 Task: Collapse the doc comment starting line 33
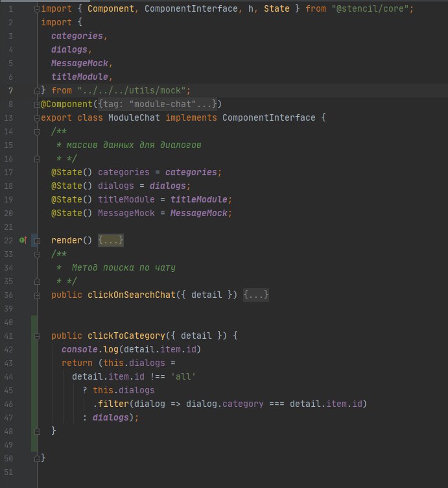[37, 254]
